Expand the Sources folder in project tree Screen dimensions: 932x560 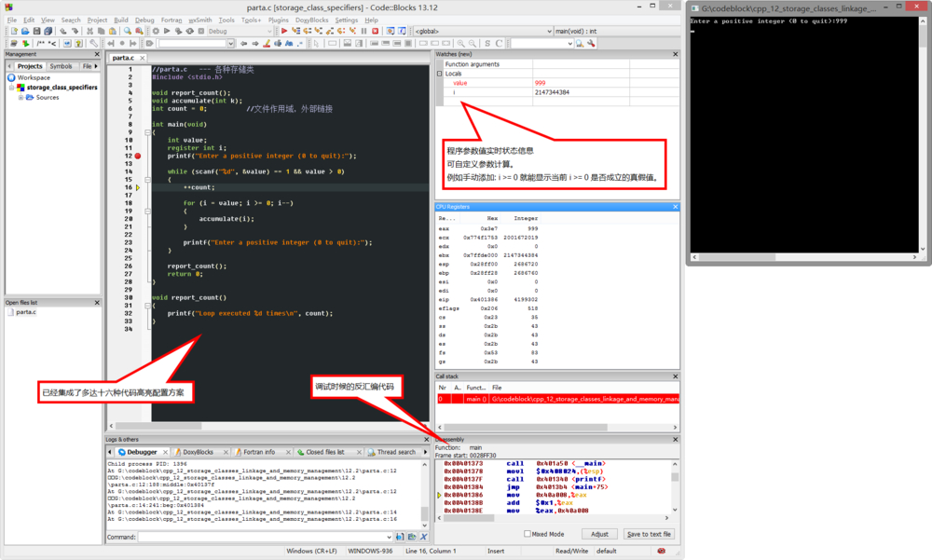(21, 97)
